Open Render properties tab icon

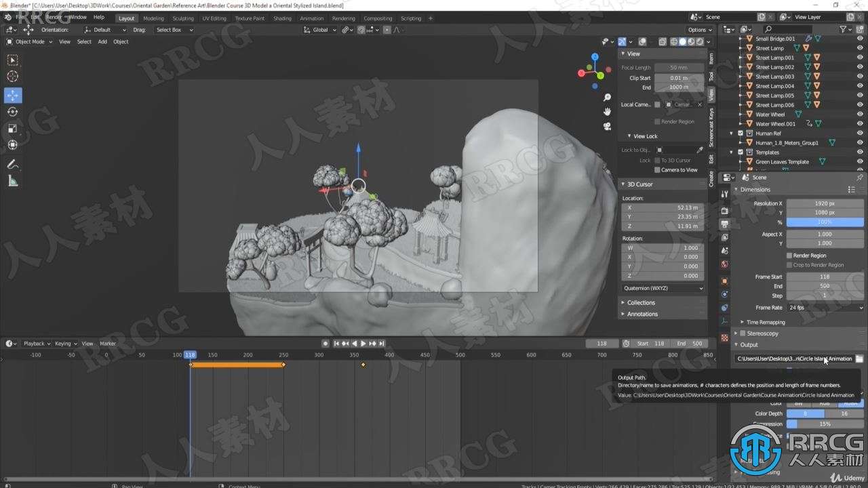pyautogui.click(x=724, y=211)
